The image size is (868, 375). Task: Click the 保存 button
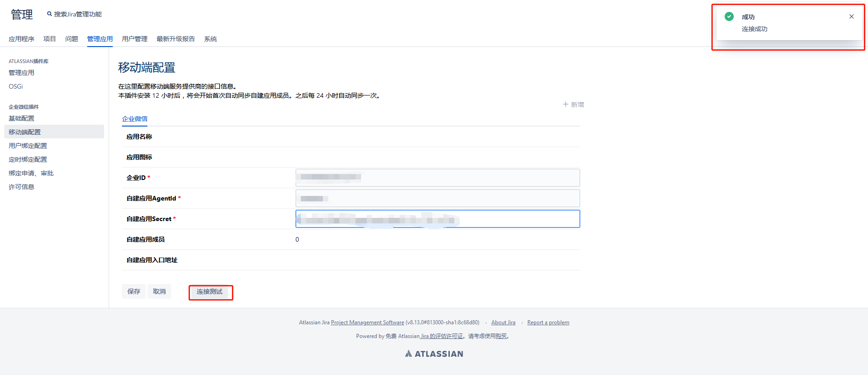click(133, 291)
